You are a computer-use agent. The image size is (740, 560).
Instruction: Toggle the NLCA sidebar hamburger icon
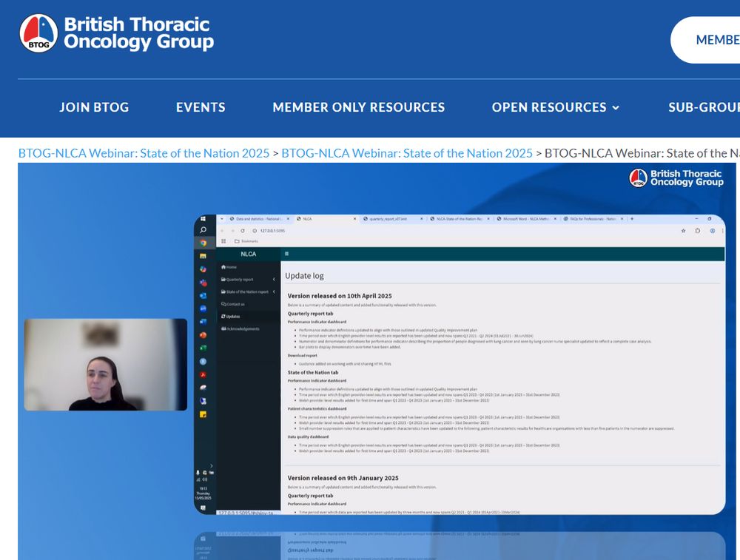pyautogui.click(x=286, y=254)
